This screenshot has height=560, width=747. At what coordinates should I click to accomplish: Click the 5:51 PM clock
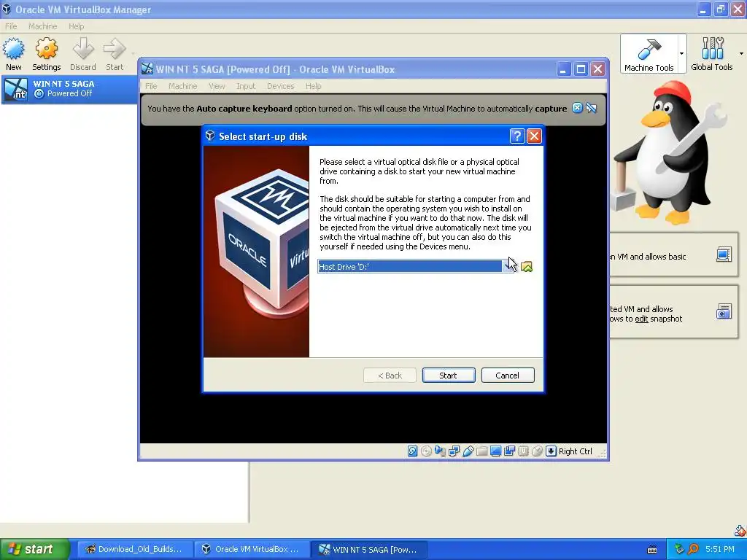[720, 549]
